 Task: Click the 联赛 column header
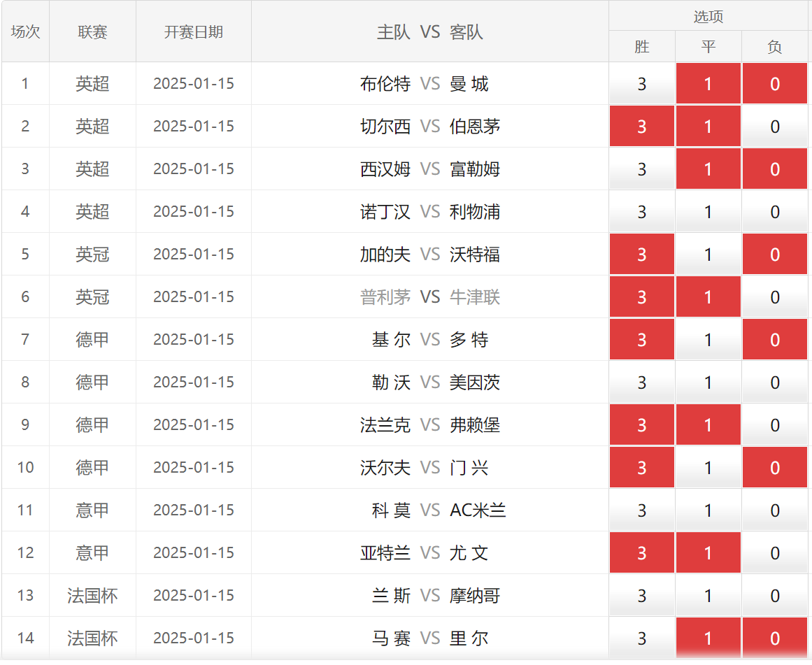[93, 31]
